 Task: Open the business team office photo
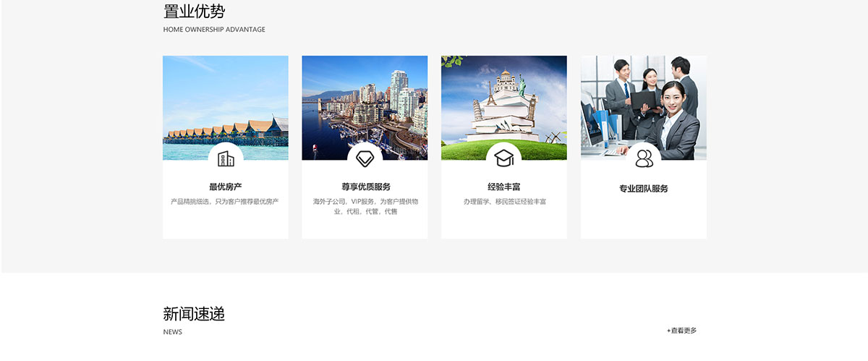(x=644, y=108)
